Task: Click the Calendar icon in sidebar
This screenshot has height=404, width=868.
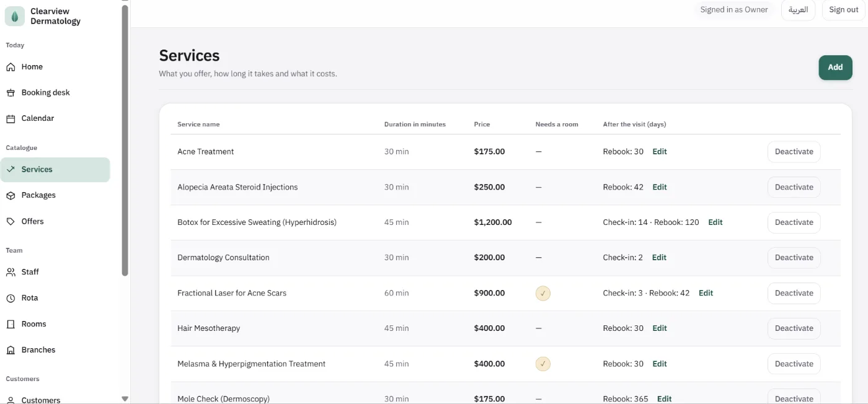Action: pos(11,118)
